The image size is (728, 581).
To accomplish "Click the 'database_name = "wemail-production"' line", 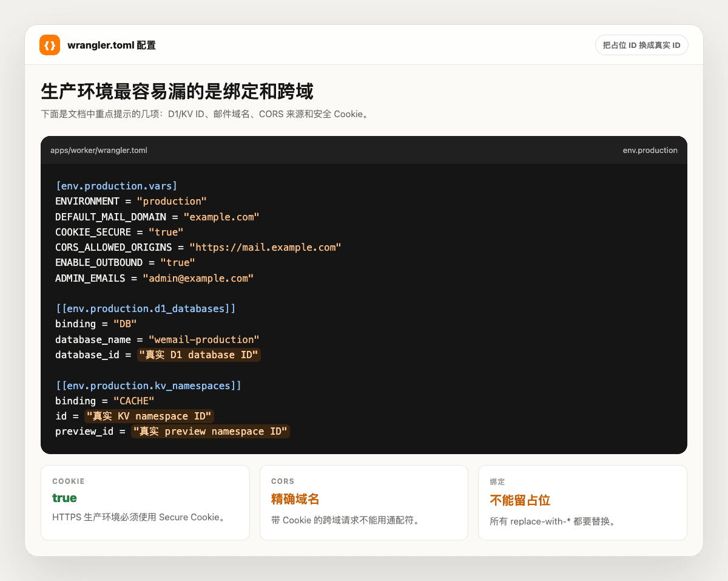I will click(x=157, y=339).
